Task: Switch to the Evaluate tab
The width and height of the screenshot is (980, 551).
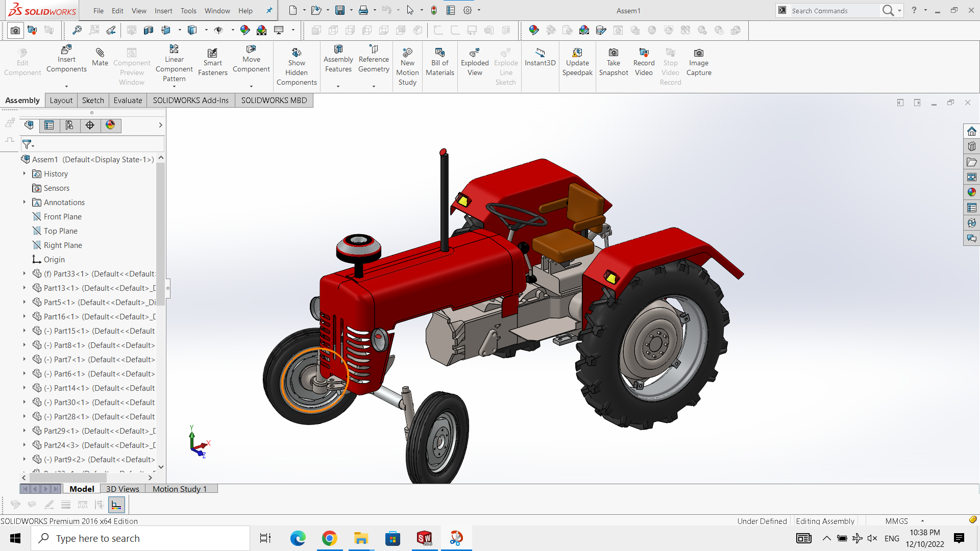Action: point(128,100)
